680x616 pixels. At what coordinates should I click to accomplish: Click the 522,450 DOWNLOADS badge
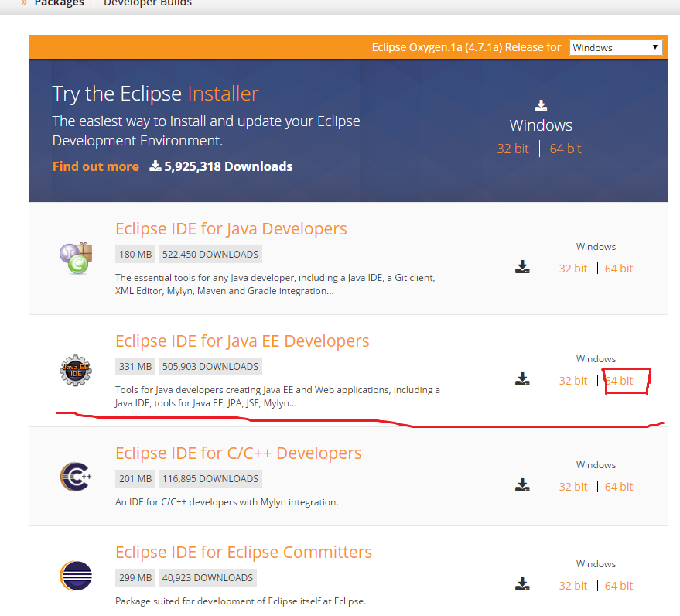(210, 254)
